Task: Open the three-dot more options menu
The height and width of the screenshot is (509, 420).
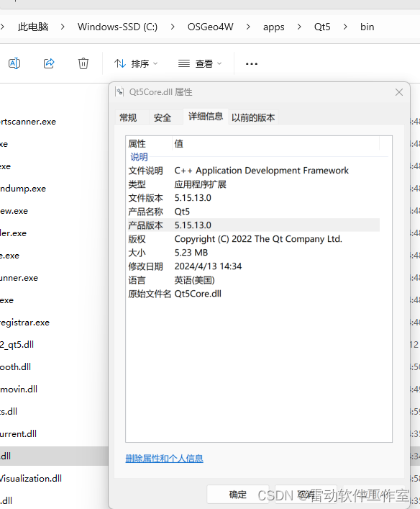Action: (x=252, y=64)
